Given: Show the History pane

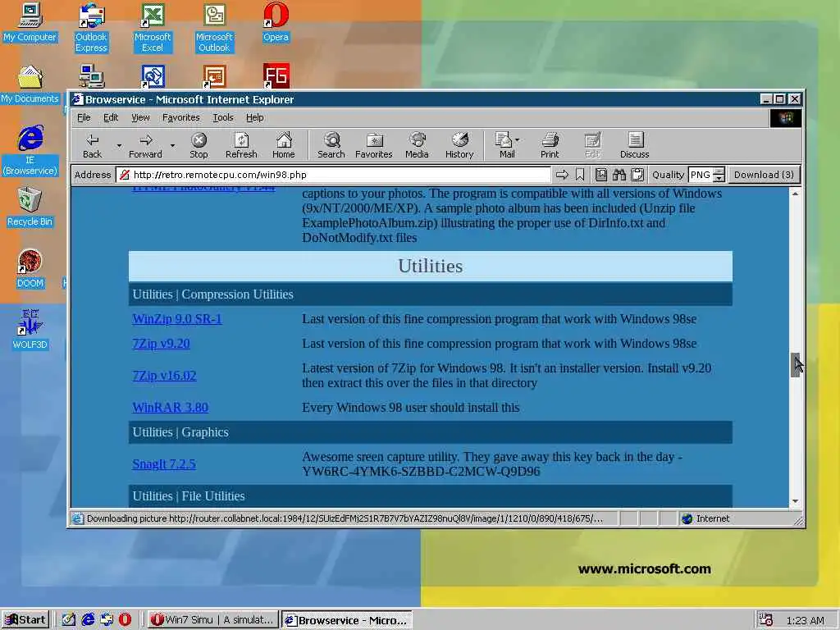Looking at the screenshot, I should (459, 146).
